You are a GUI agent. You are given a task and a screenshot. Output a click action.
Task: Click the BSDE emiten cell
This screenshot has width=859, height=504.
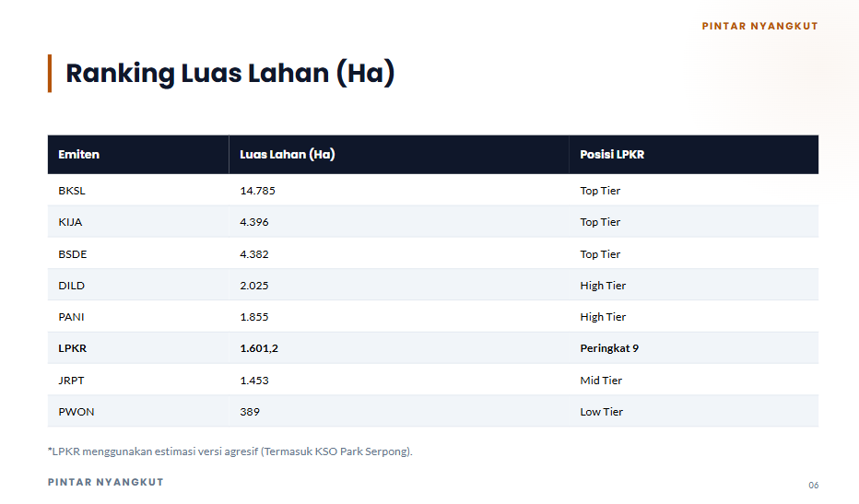tap(73, 254)
